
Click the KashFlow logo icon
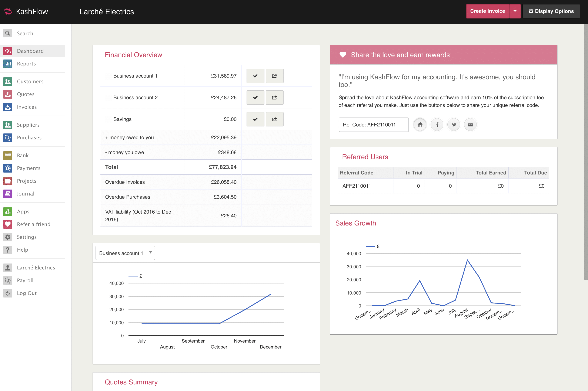pos(8,11)
